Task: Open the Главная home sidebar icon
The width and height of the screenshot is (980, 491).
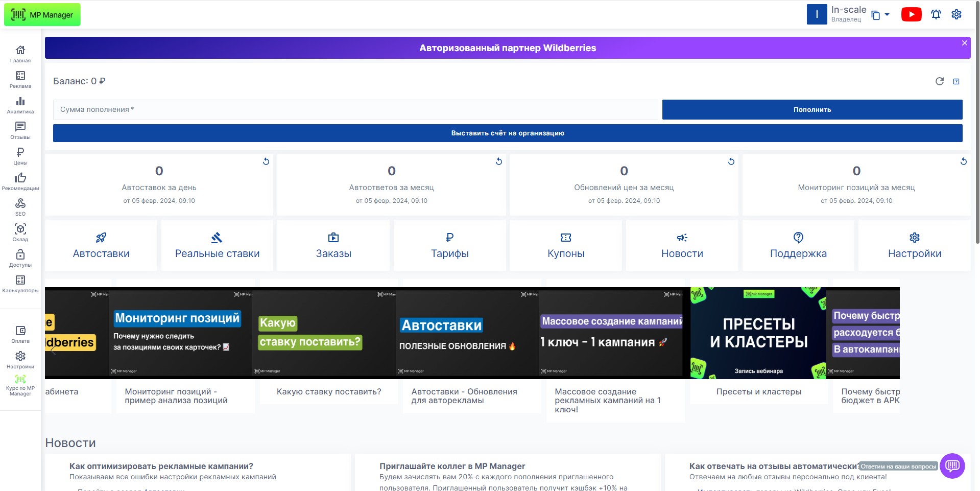Action: point(20,54)
